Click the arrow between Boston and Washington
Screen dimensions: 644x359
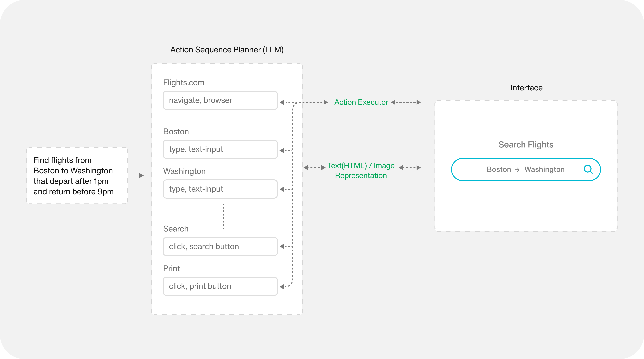(x=517, y=170)
